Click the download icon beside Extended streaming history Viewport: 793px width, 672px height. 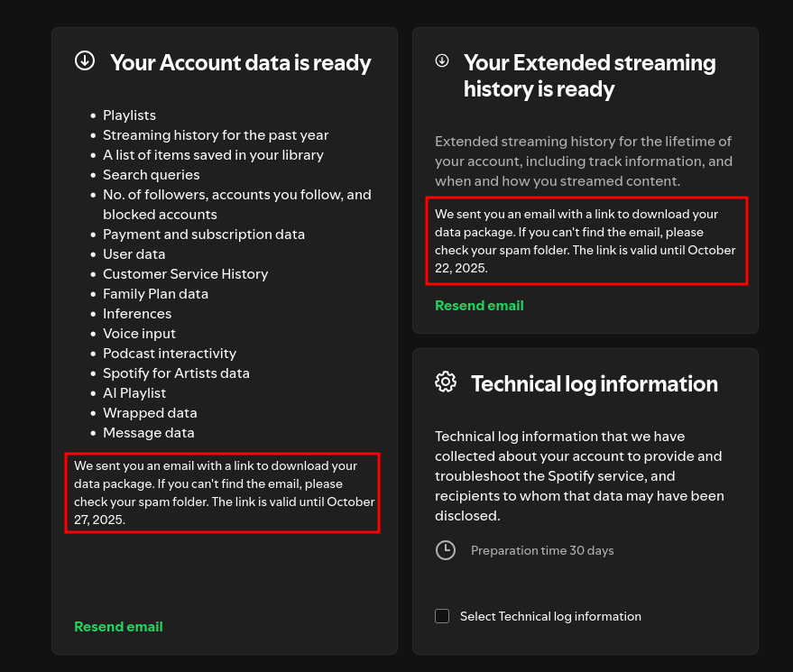[x=442, y=61]
